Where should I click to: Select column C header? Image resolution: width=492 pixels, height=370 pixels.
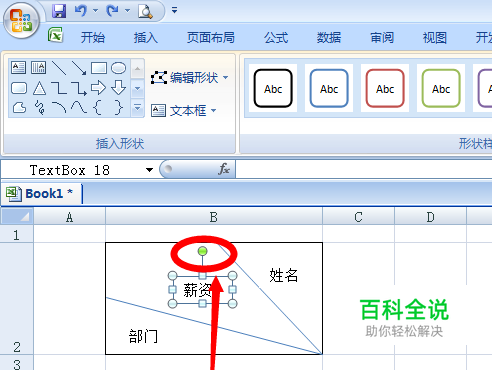pyautogui.click(x=358, y=217)
